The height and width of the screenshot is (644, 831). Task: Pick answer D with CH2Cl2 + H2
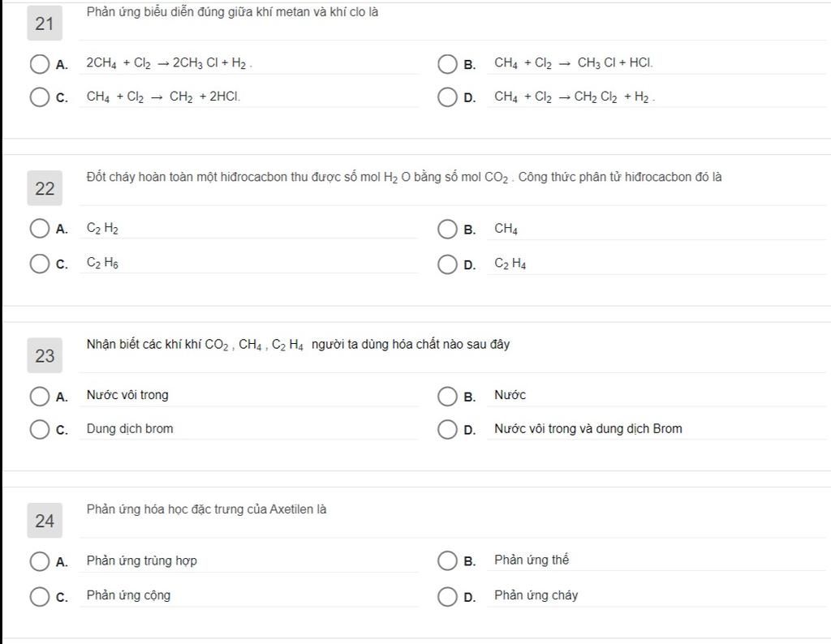pyautogui.click(x=447, y=97)
